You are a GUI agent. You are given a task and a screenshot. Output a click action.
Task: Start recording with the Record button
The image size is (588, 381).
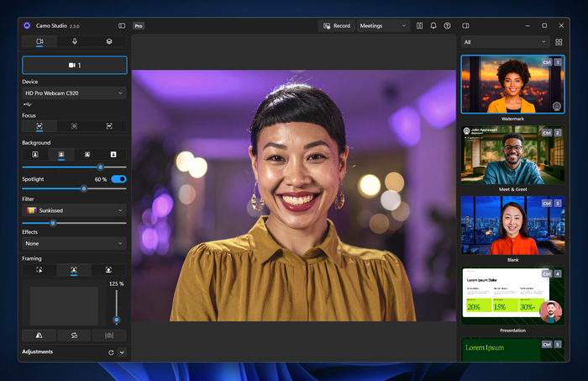pyautogui.click(x=337, y=25)
